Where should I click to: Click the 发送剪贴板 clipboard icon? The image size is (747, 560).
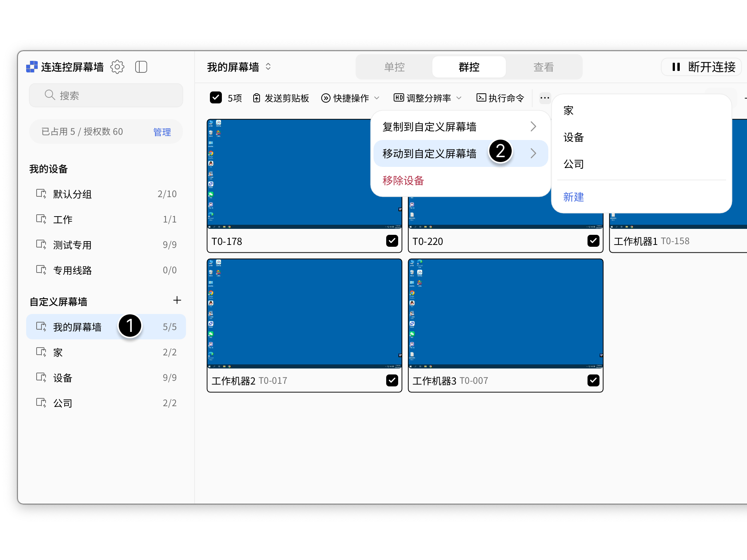click(257, 98)
